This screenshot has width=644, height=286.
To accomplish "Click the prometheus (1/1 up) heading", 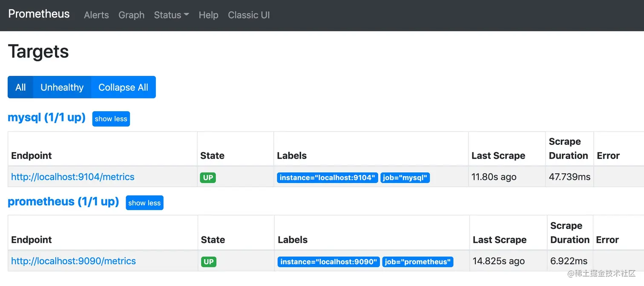I will [x=63, y=201].
